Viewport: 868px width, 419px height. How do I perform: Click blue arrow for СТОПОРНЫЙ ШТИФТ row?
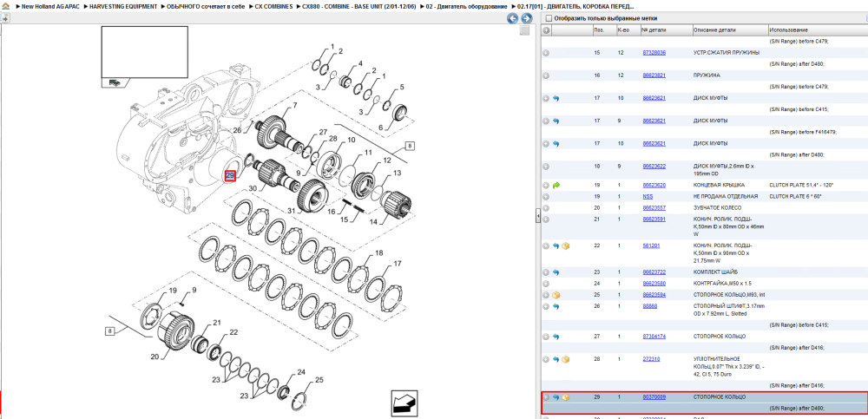click(556, 306)
